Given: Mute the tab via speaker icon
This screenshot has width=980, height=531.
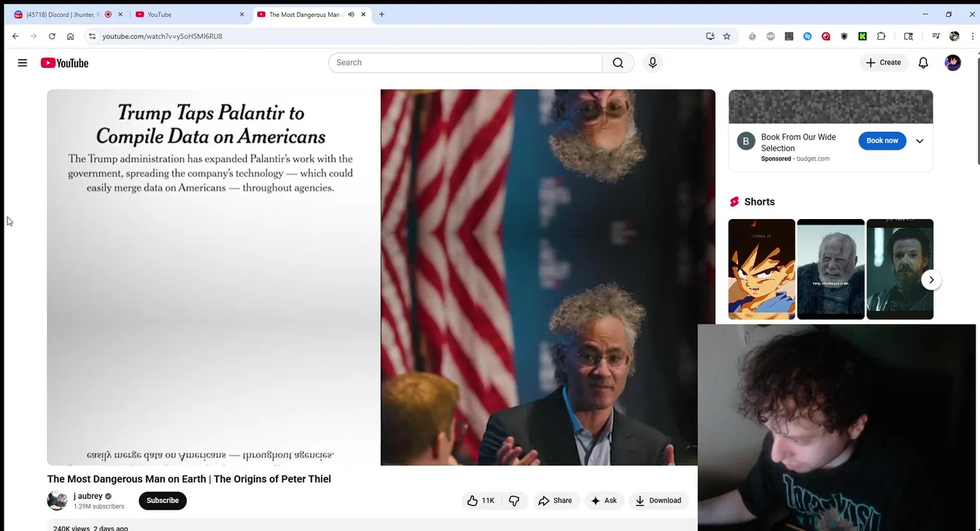Looking at the screenshot, I should pos(351,15).
